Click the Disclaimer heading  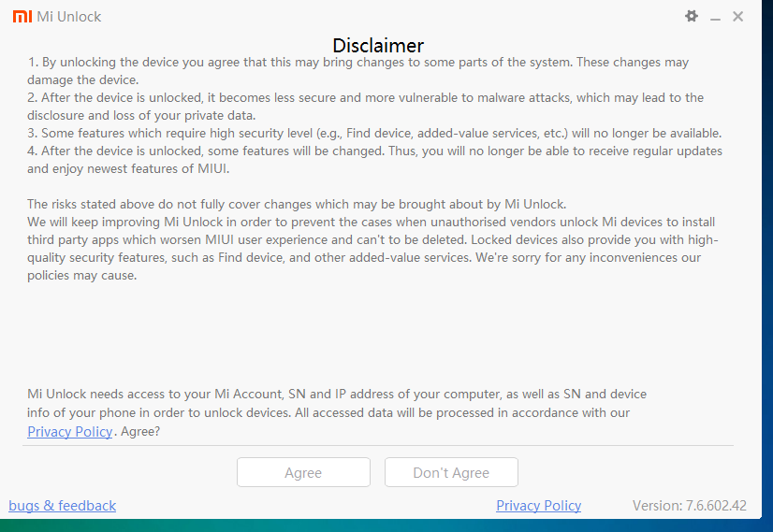(378, 45)
